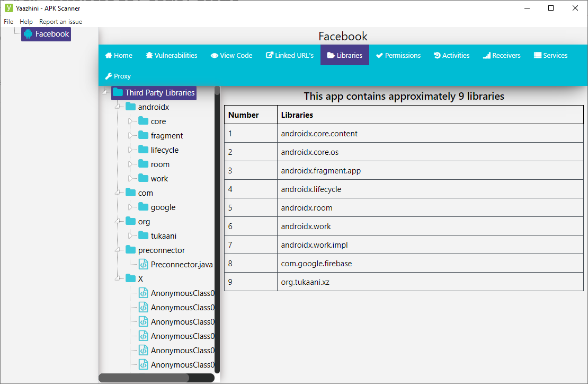Screen dimensions: 588x384
Task: Click the Preconnector.java code file icon
Action: pyautogui.click(x=143, y=264)
